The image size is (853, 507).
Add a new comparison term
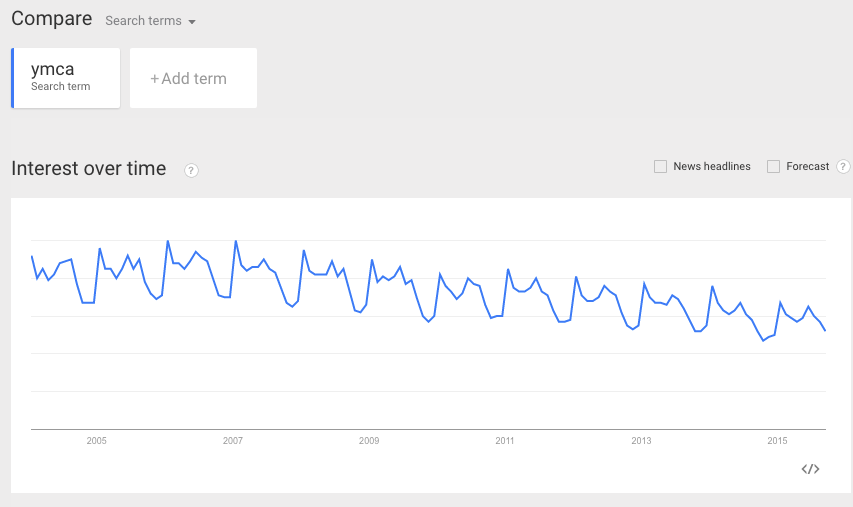click(193, 78)
